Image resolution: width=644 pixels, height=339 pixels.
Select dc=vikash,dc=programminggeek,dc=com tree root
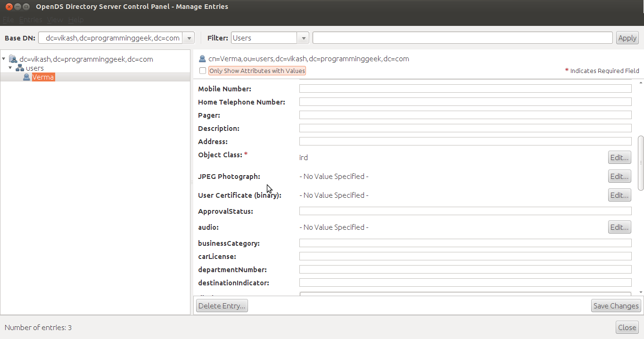[x=86, y=59]
